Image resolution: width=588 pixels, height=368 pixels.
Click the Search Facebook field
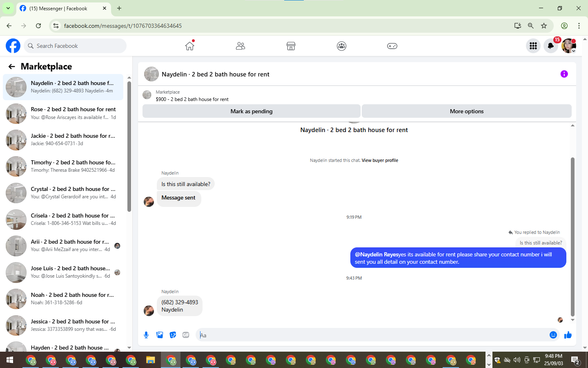click(x=75, y=46)
